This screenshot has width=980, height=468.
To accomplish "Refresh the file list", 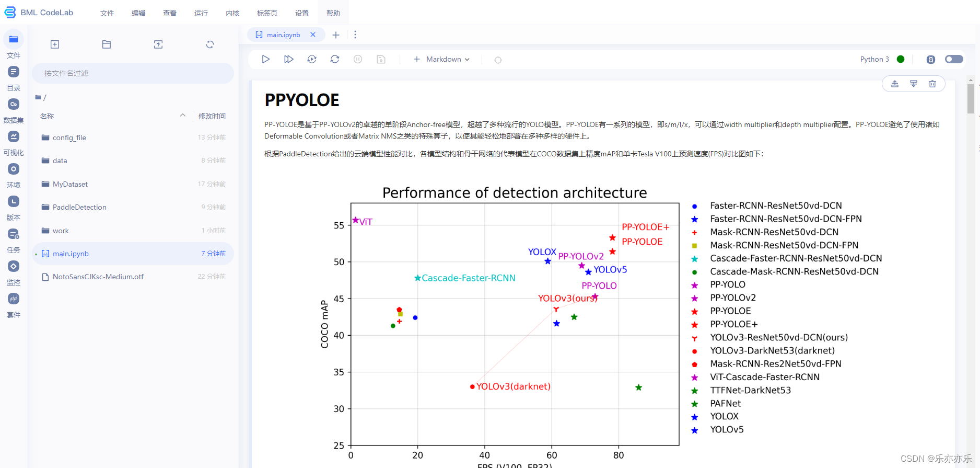I will point(210,44).
